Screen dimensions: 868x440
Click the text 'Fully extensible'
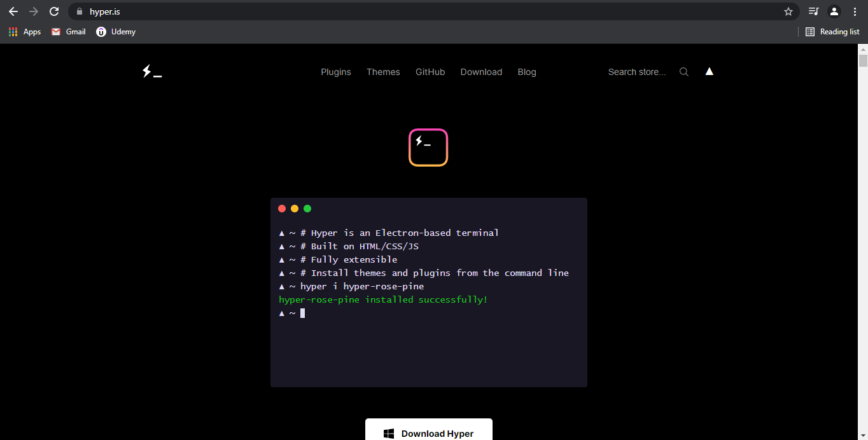coord(354,259)
